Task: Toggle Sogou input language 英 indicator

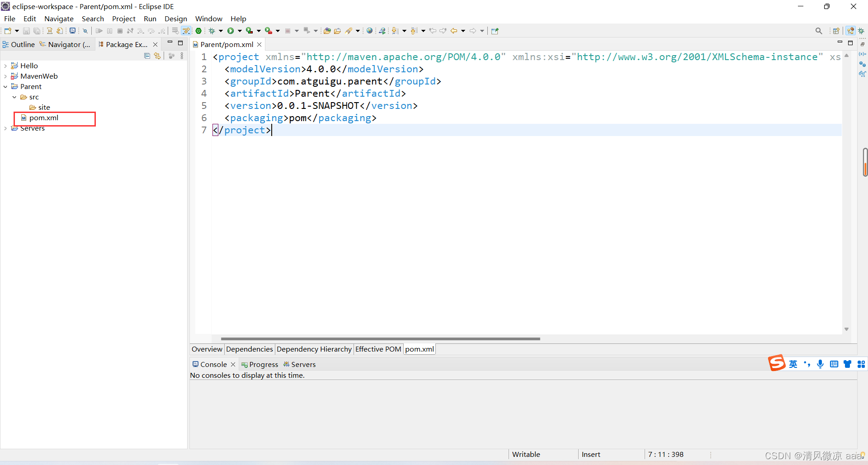Action: pos(793,364)
